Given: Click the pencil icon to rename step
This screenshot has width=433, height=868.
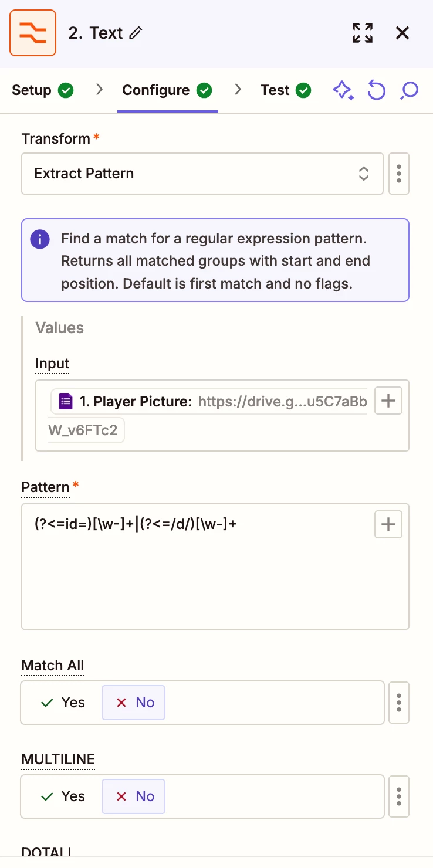Looking at the screenshot, I should pyautogui.click(x=136, y=33).
